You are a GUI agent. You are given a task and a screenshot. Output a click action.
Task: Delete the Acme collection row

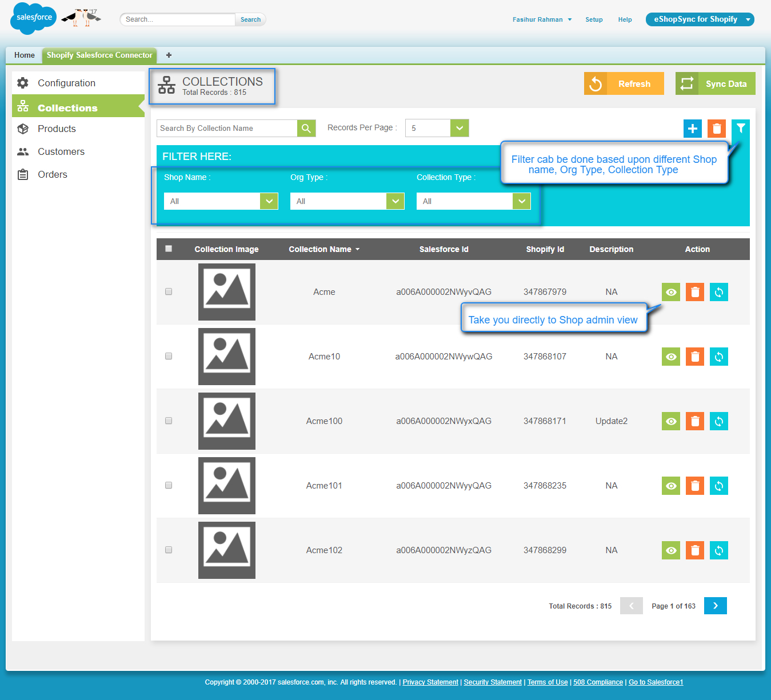[695, 292]
